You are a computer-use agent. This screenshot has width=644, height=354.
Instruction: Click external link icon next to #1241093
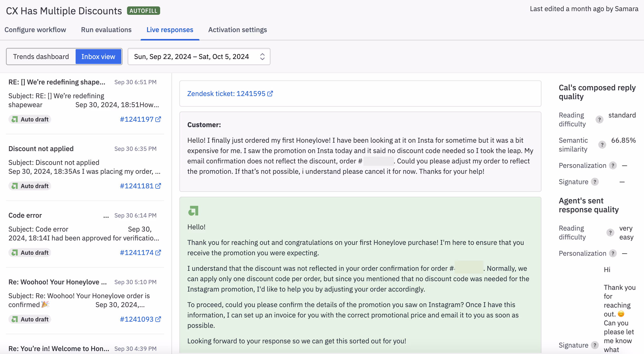158,319
